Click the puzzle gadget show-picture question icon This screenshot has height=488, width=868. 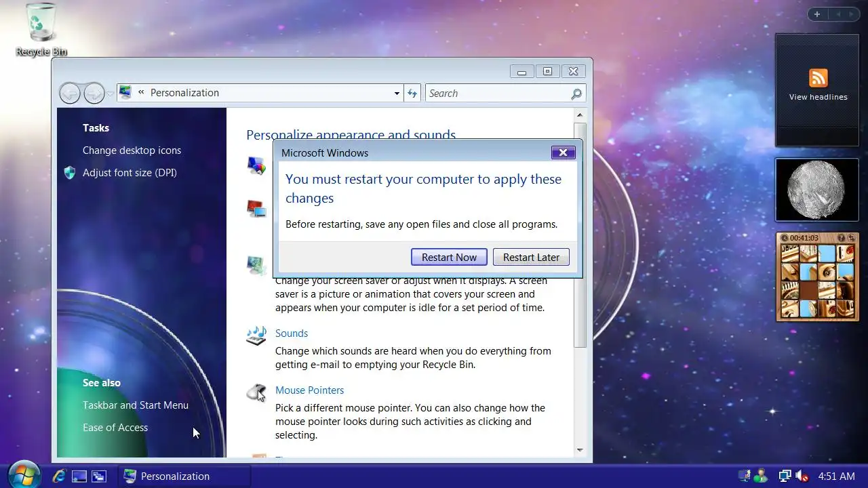pyautogui.click(x=842, y=238)
